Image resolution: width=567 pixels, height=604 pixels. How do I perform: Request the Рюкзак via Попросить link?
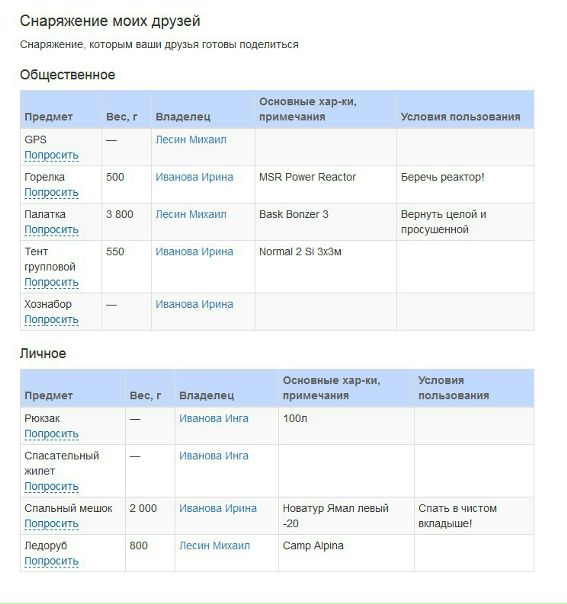pyautogui.click(x=51, y=434)
